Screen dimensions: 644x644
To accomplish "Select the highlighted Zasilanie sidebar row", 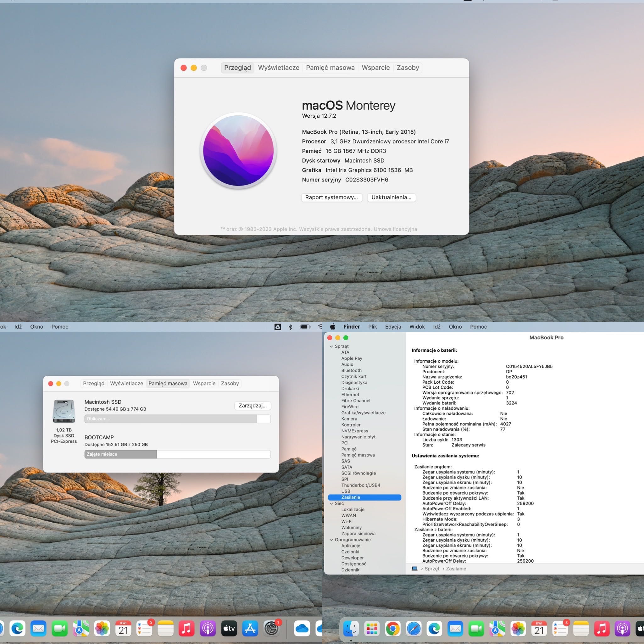I will pyautogui.click(x=365, y=497).
